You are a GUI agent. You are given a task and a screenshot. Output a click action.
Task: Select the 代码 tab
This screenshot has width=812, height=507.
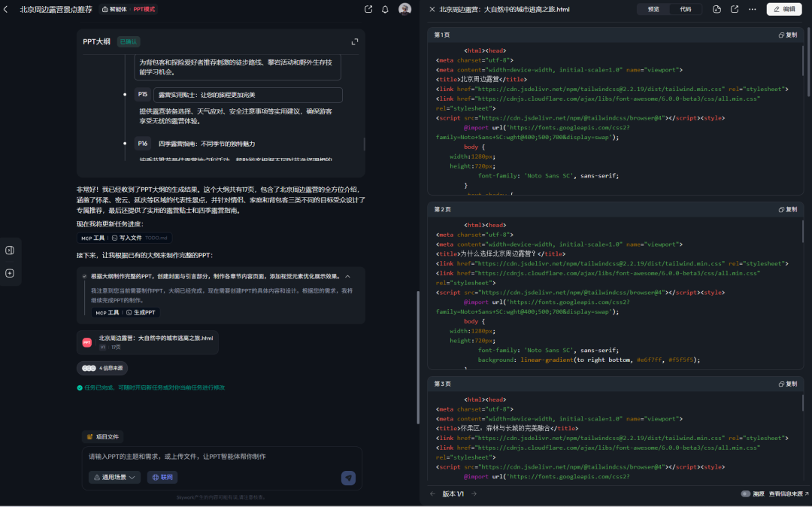pyautogui.click(x=685, y=9)
